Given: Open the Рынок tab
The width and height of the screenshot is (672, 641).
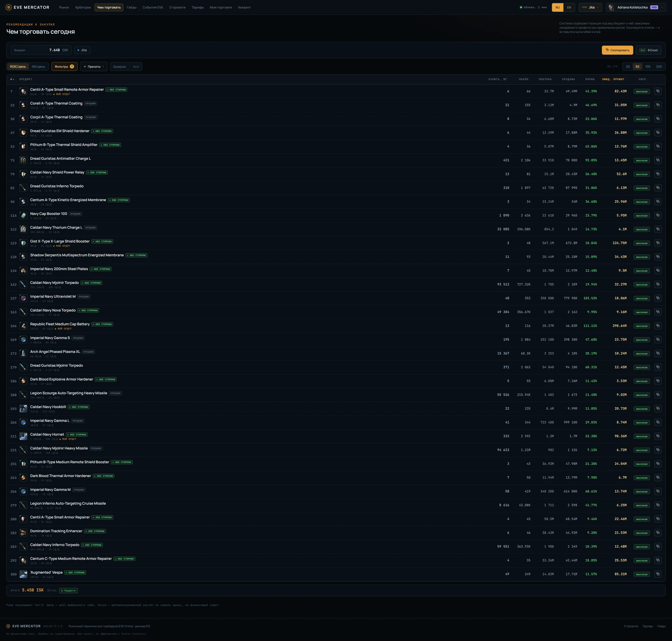Looking at the screenshot, I should click(64, 7).
